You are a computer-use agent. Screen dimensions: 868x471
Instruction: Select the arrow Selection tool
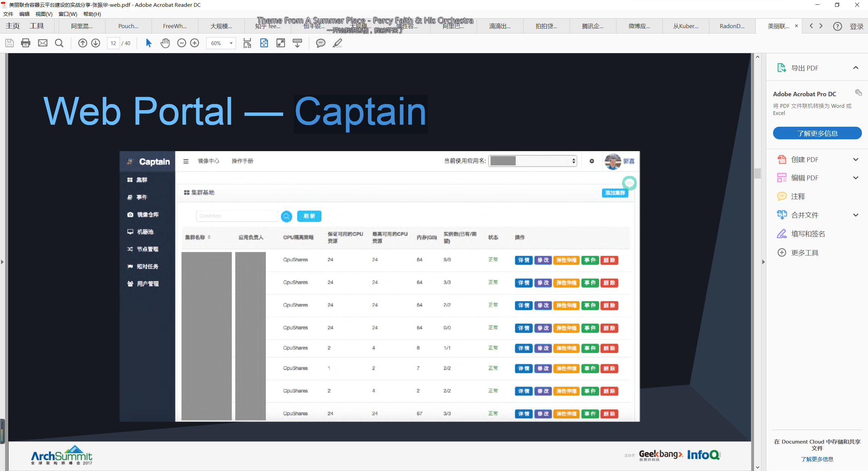(149, 43)
